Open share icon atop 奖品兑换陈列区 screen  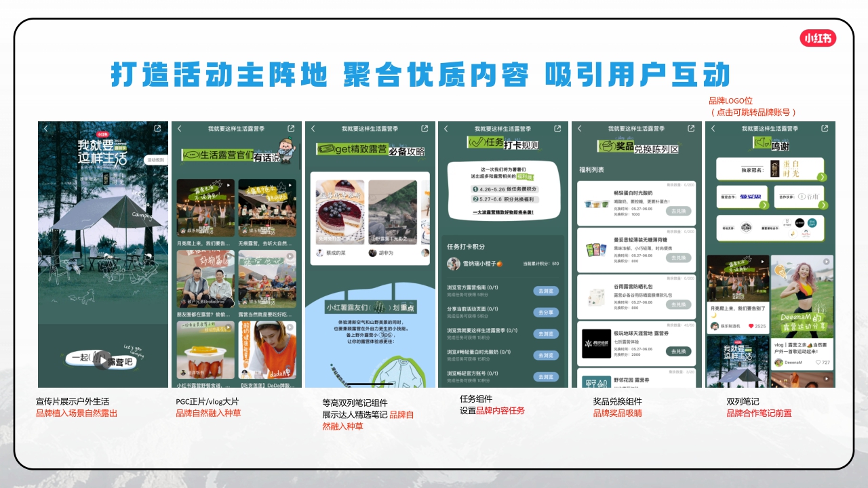pyautogui.click(x=690, y=129)
